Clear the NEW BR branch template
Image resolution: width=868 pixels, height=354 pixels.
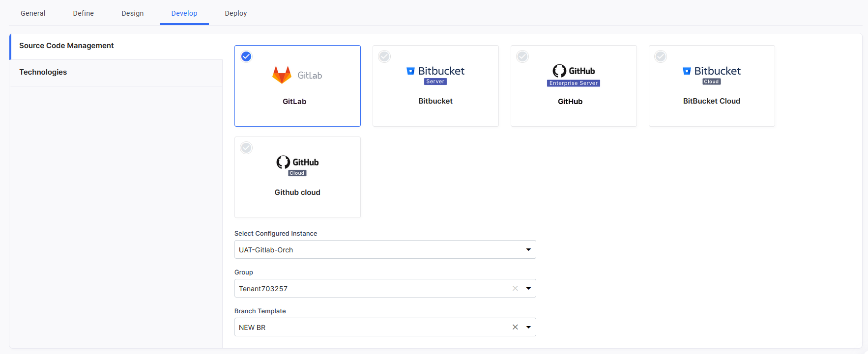tap(515, 327)
